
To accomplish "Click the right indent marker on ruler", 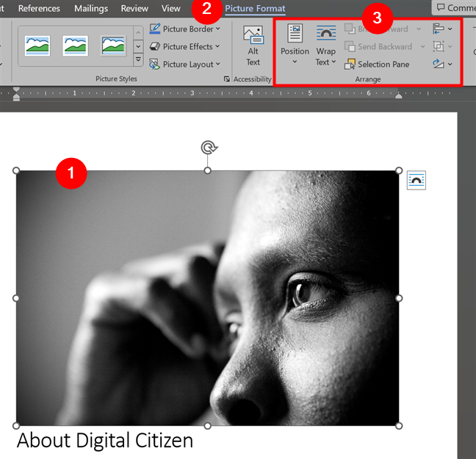I will [x=399, y=95].
